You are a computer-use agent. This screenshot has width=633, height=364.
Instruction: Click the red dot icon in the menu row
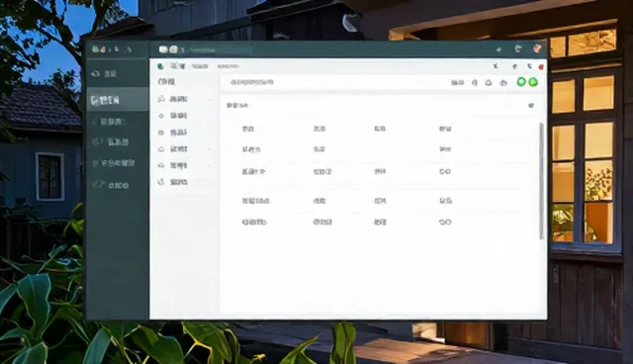541,67
